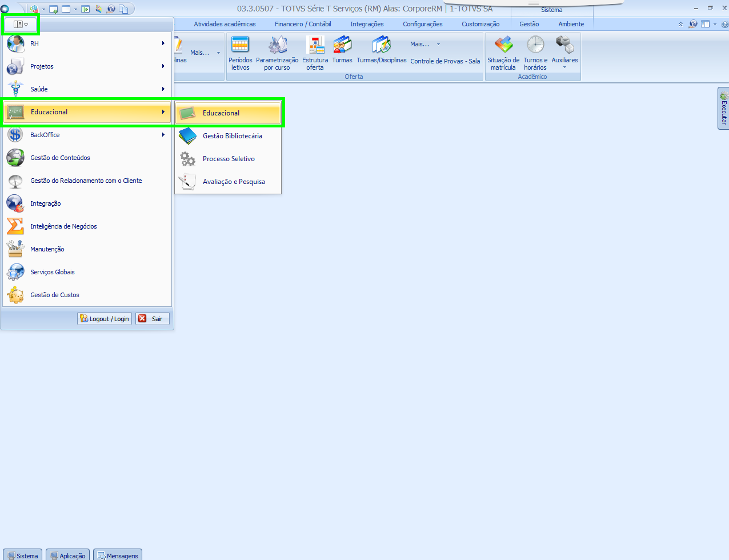Viewport: 729px width, 560px height.
Task: Click the Sair button
Action: (x=153, y=319)
